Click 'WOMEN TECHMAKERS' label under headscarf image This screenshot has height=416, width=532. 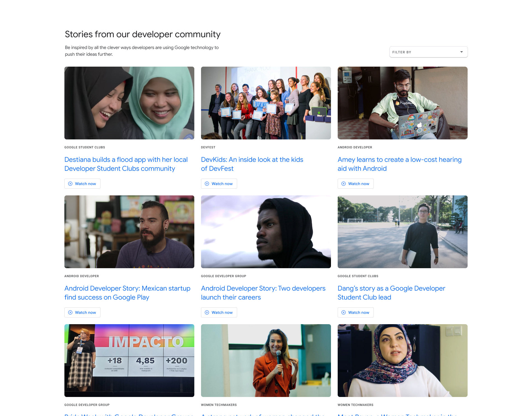pyautogui.click(x=355, y=405)
